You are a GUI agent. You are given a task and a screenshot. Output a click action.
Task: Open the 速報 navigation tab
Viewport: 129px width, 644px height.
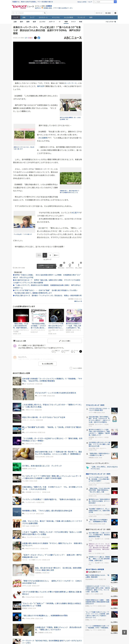tap(24, 17)
